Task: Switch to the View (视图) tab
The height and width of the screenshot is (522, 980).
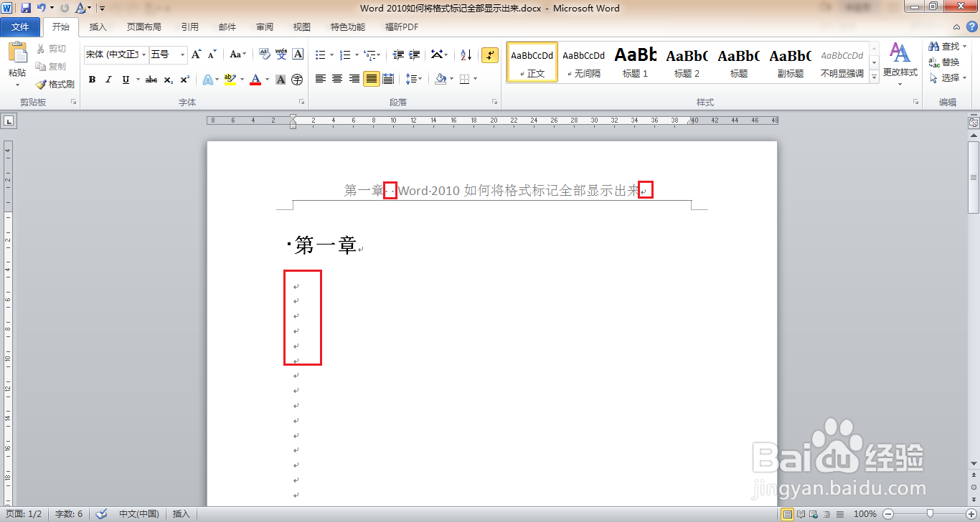Action: (302, 27)
